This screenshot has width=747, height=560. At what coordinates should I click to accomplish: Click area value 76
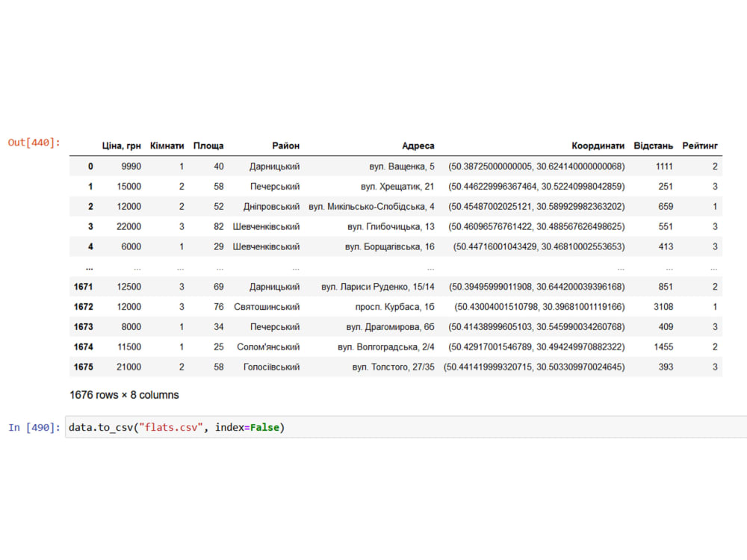click(x=219, y=307)
